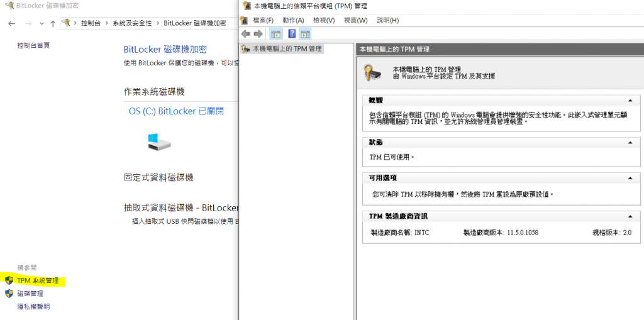Collapse the 概觀 section
Image resolution: width=644 pixels, height=320 pixels.
[x=630, y=101]
